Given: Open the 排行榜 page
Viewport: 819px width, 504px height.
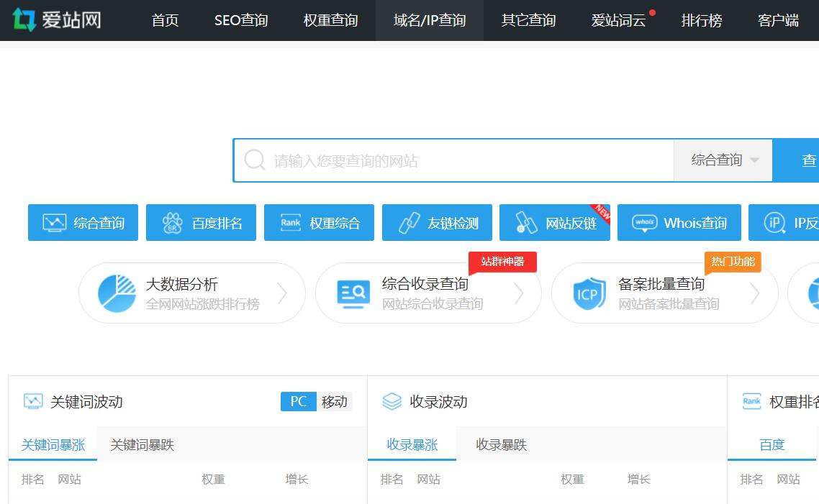Looking at the screenshot, I should [702, 21].
